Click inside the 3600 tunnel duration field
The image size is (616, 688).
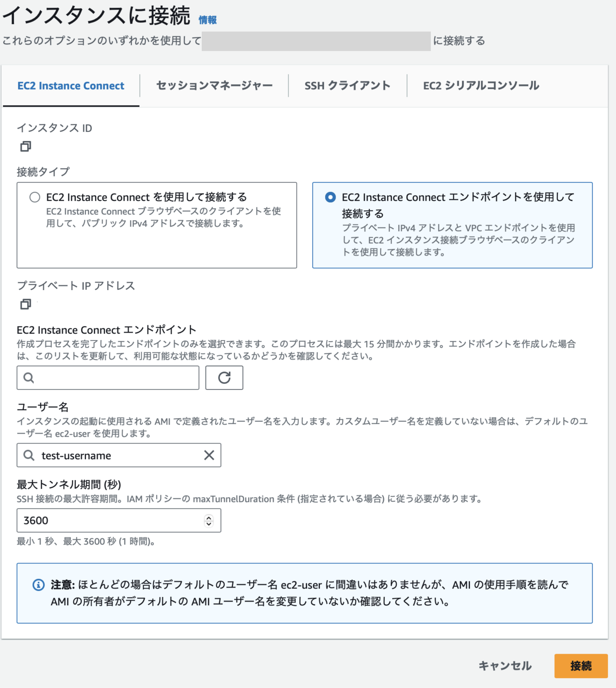102,520
